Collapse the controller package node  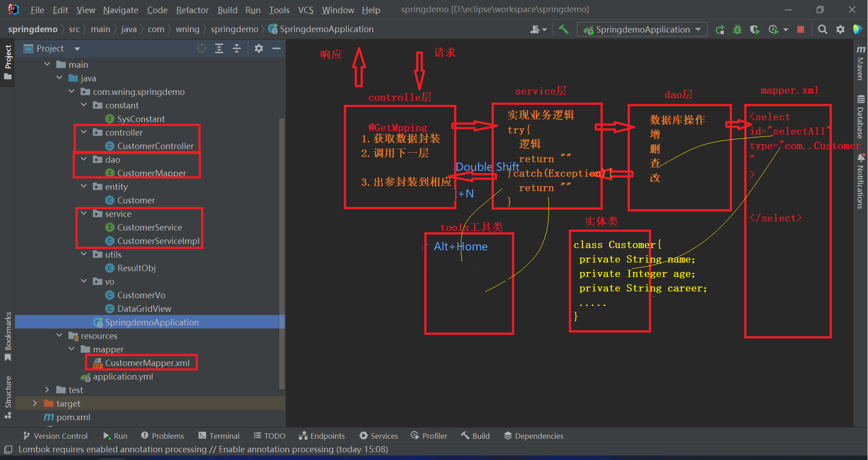84,132
